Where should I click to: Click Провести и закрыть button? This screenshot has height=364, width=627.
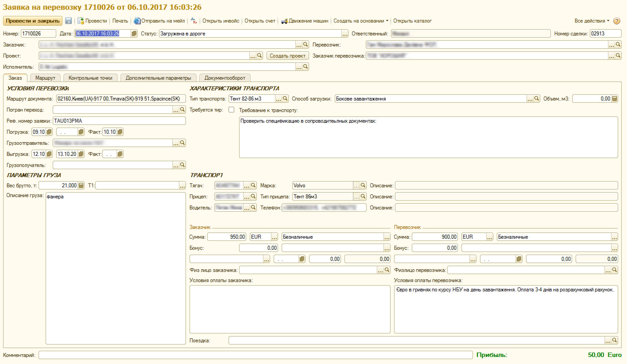tap(33, 21)
